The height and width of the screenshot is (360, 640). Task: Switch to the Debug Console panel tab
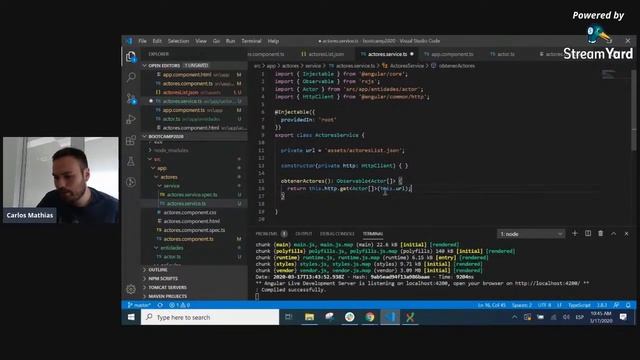click(x=337, y=234)
